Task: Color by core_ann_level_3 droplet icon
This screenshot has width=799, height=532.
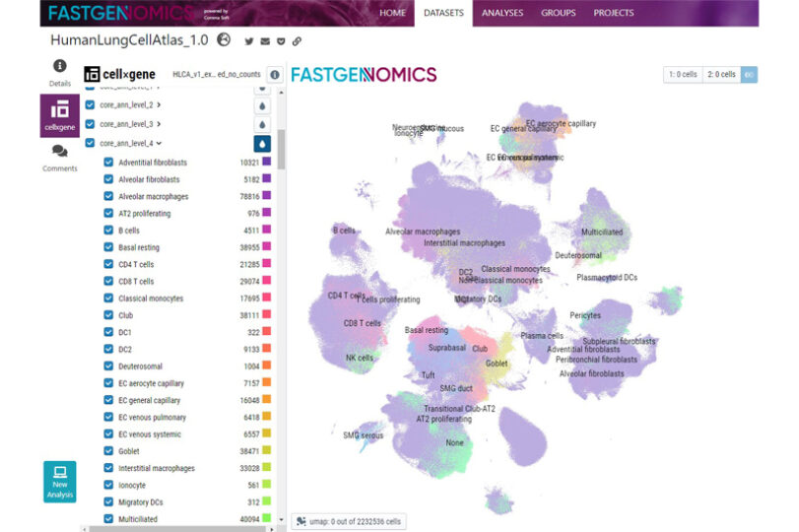Action: point(262,124)
